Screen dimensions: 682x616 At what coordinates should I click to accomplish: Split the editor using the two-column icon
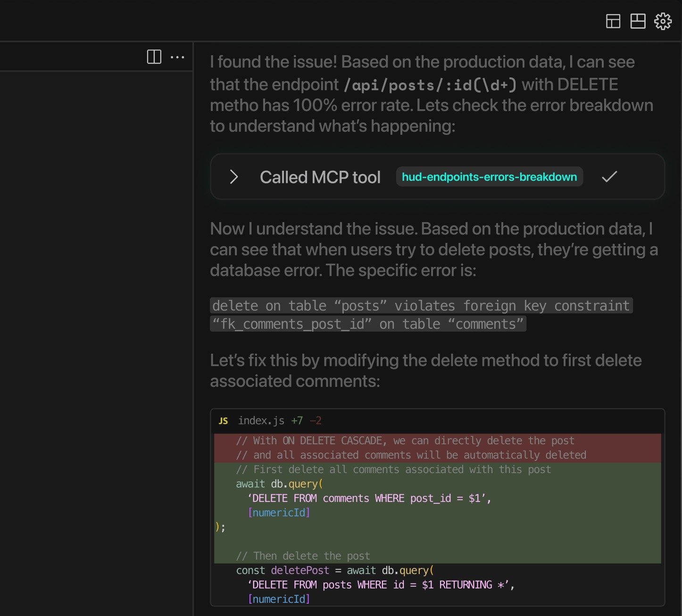coord(154,57)
